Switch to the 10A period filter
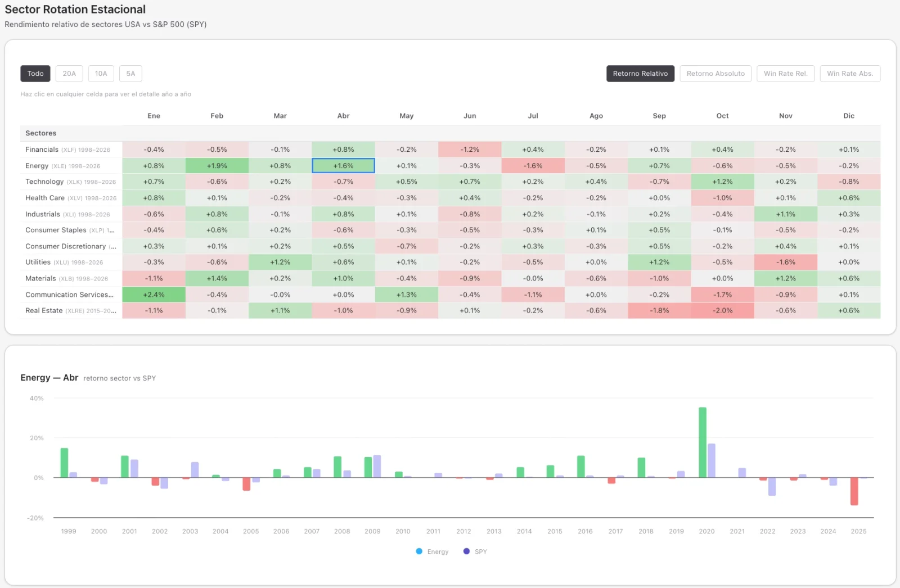900x588 pixels. point(101,74)
